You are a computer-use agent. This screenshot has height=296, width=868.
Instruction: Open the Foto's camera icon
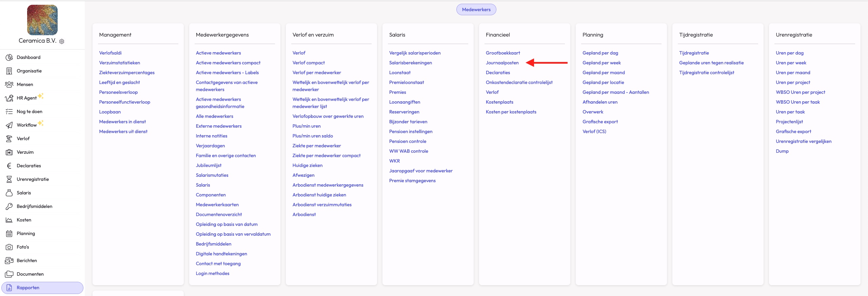click(x=9, y=247)
